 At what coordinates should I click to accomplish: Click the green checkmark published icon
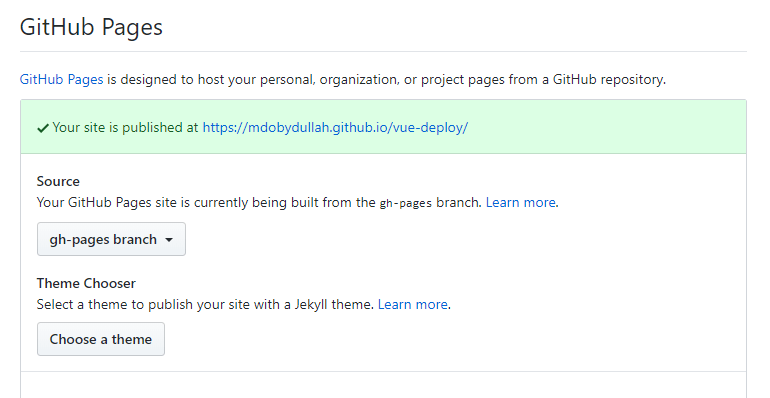tap(43, 128)
